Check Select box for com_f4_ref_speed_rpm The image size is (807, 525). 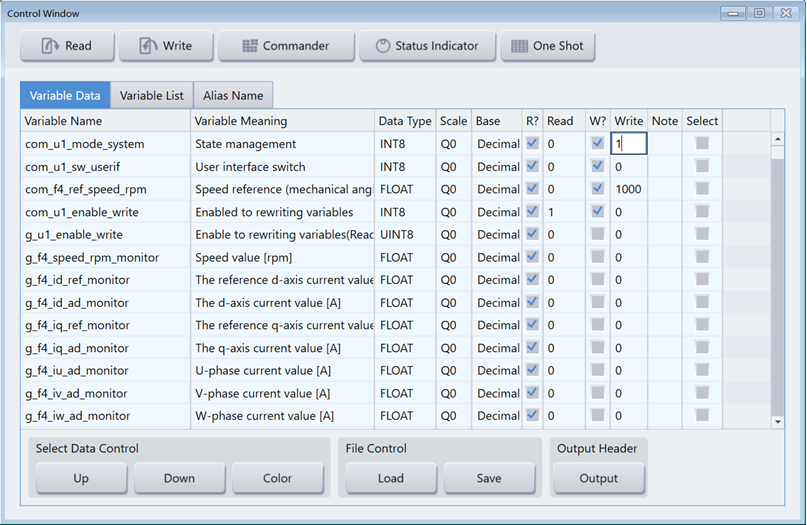click(702, 188)
